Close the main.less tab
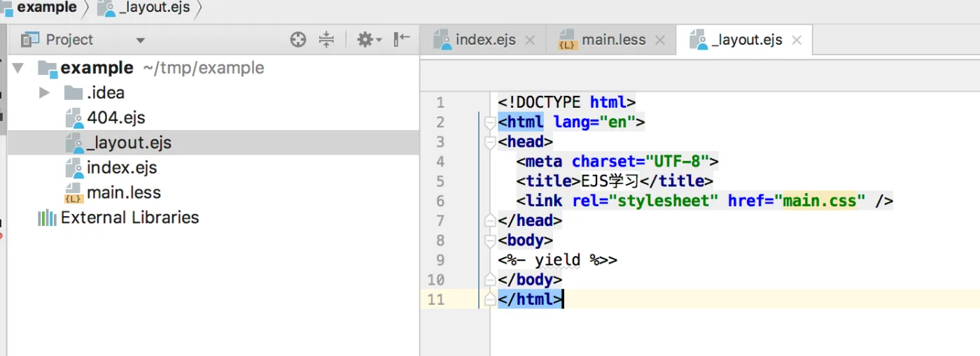 (660, 41)
